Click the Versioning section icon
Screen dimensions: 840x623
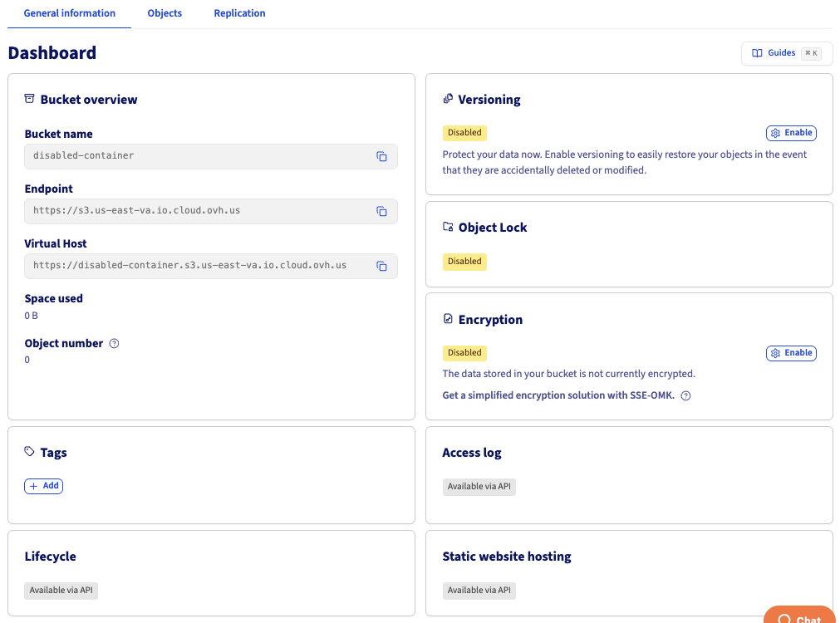click(448, 99)
